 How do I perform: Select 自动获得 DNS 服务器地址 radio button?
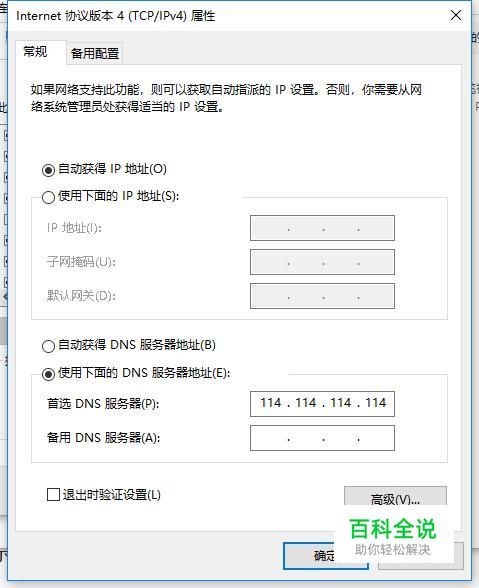tap(48, 346)
